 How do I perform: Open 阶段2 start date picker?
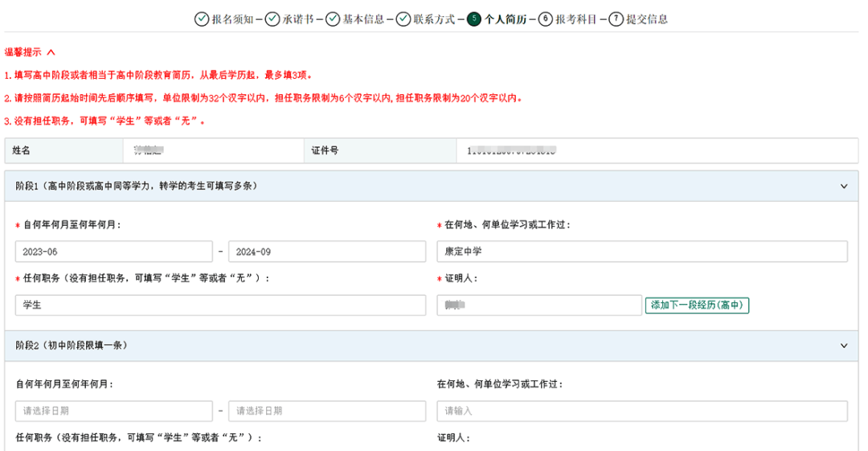click(x=114, y=411)
